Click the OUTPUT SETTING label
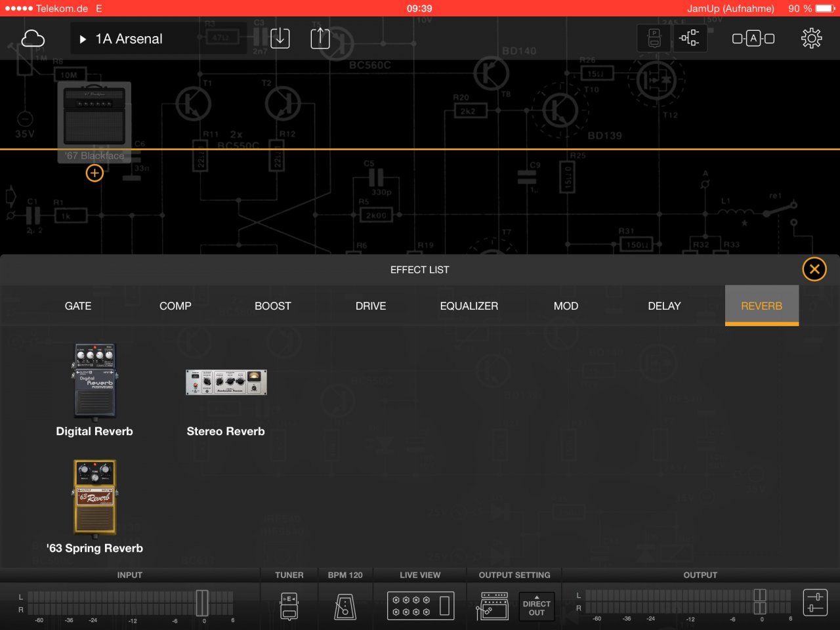This screenshot has width=840, height=630. [x=514, y=575]
